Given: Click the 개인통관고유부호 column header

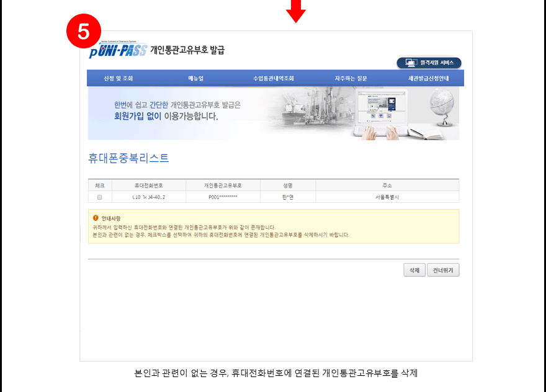Looking at the screenshot, I should (x=223, y=185).
